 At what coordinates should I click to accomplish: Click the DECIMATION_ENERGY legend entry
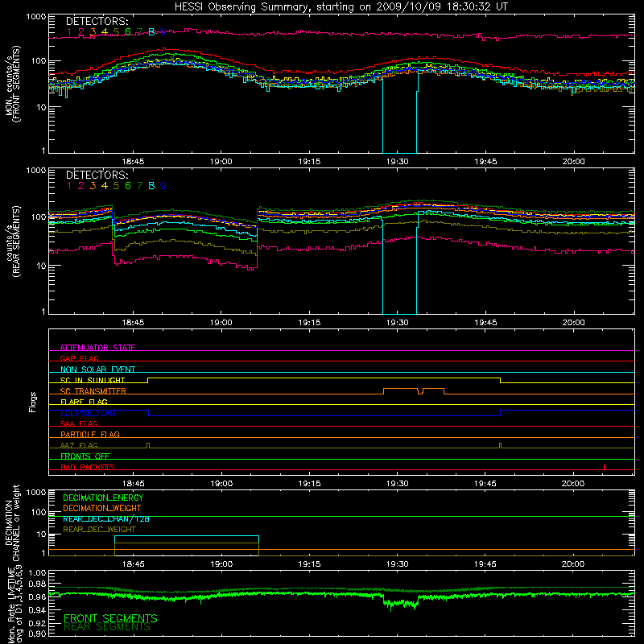[x=103, y=497]
